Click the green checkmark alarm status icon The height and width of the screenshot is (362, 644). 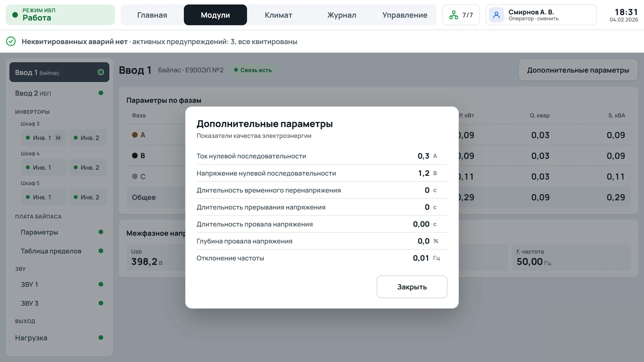click(11, 41)
